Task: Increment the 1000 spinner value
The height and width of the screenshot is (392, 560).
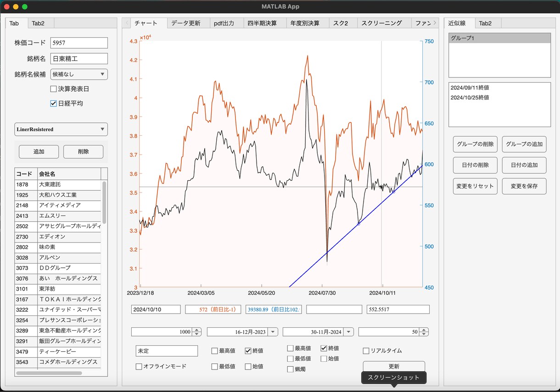Action: coord(196,330)
